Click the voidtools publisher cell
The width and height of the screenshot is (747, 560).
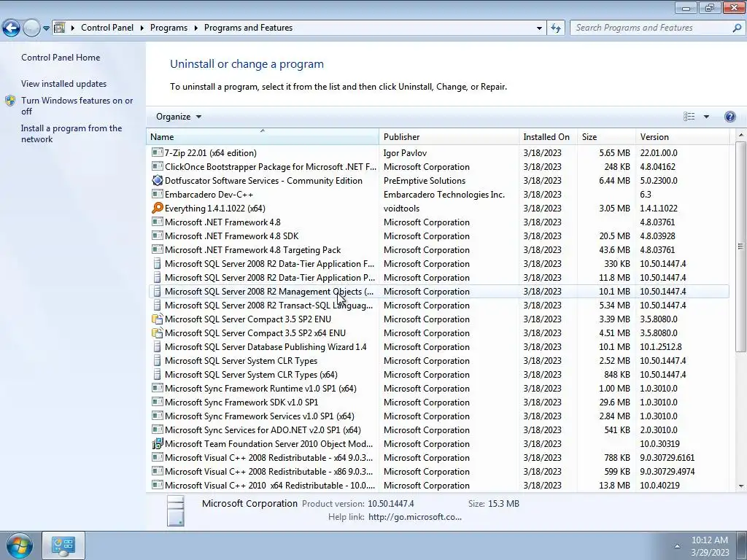click(402, 208)
